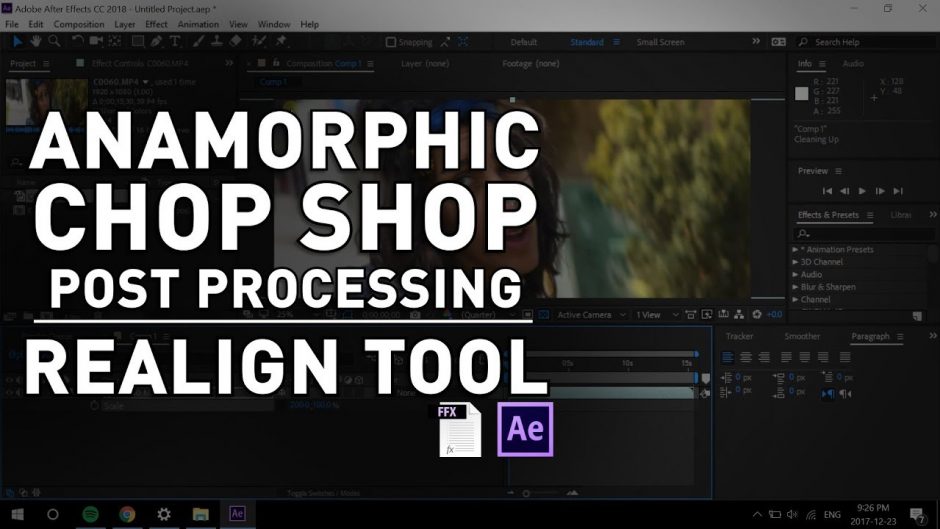
Task: Select the Pan Behind anchor point tool
Action: [115, 41]
